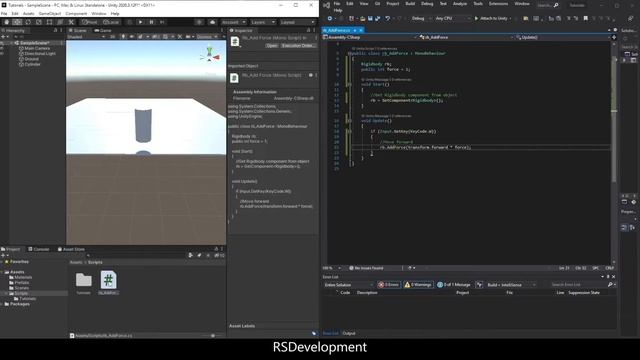
Task: Select Main Camera in the Hierarchy
Action: click(37, 48)
